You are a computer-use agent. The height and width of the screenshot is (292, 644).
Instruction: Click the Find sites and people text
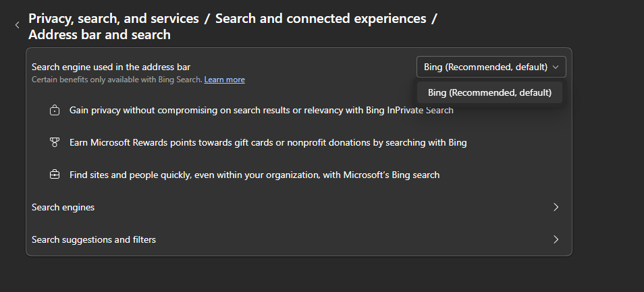click(x=254, y=175)
